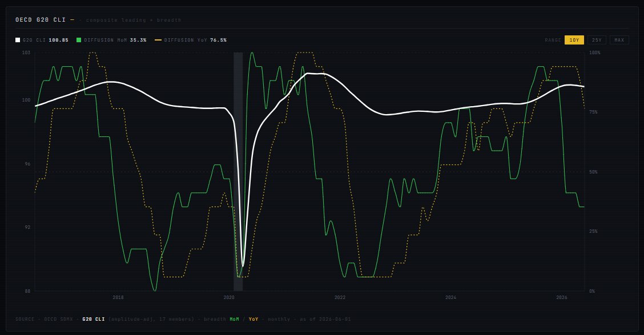
Task: Click the 25% right-axis label
Action: (594, 231)
